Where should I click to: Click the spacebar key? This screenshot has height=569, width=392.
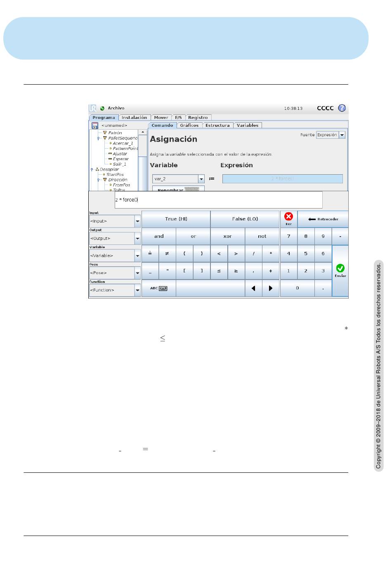click(210, 288)
